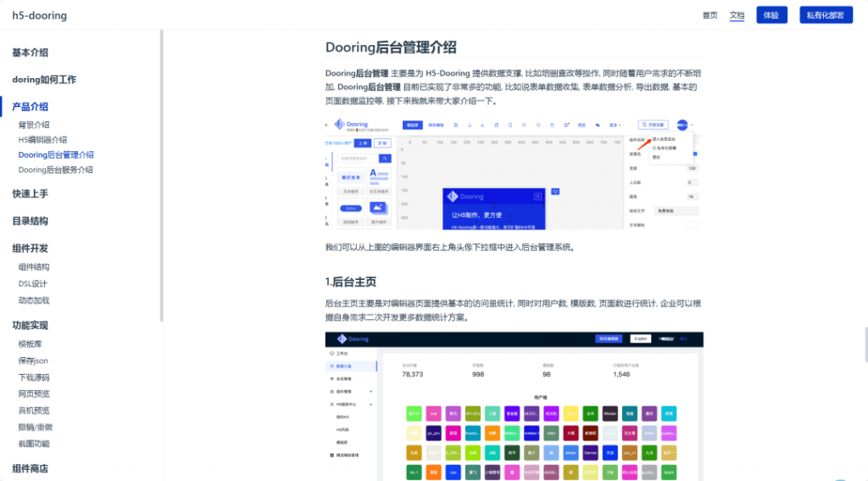Screen dimensions: 868x481
Task: Open the 下载源码 sidebar link
Action: (x=34, y=378)
